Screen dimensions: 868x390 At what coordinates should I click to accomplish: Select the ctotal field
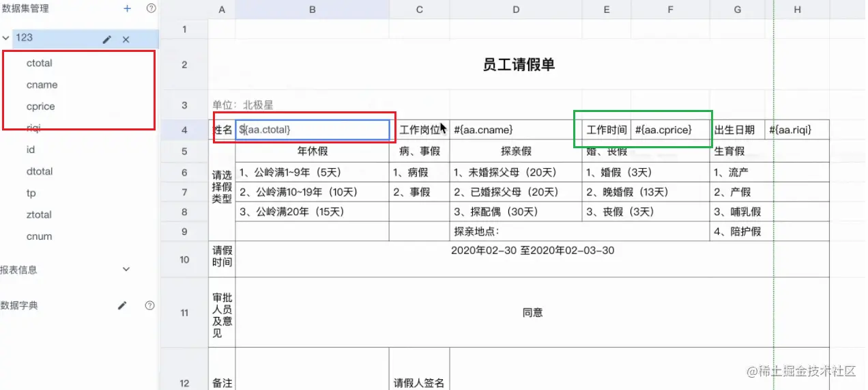coord(40,63)
